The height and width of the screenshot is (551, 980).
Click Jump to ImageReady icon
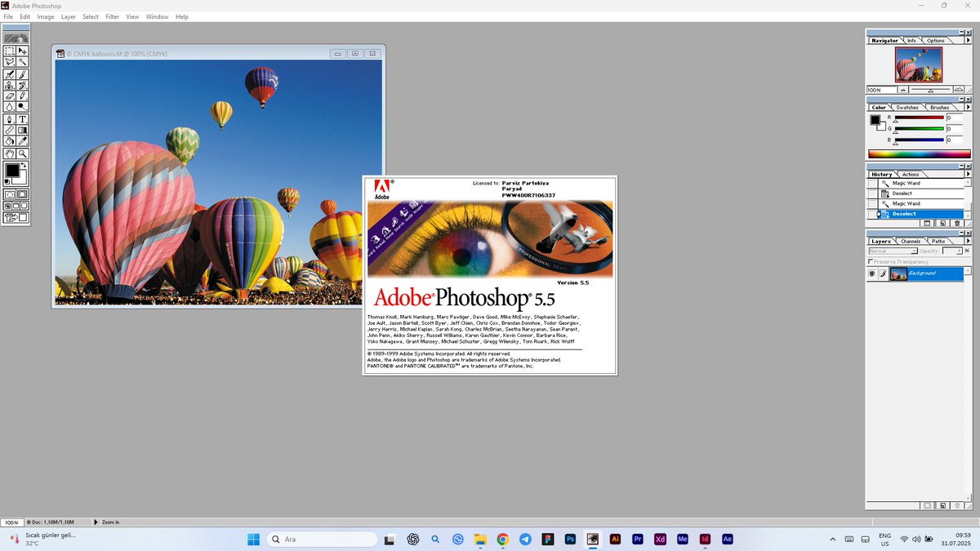pyautogui.click(x=16, y=217)
